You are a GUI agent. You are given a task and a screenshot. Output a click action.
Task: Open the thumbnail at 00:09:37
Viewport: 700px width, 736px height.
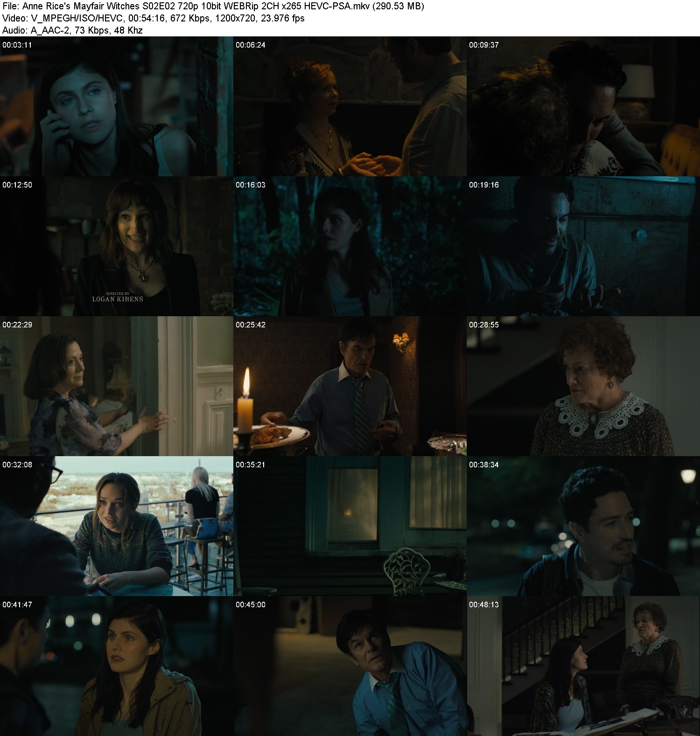tap(583, 106)
